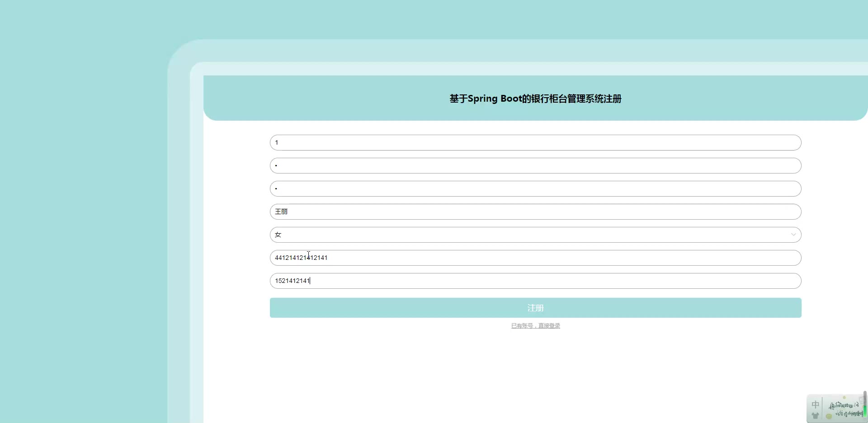868x423 pixels.
Task: Submit the form with the 注册 button
Action: coord(535,308)
